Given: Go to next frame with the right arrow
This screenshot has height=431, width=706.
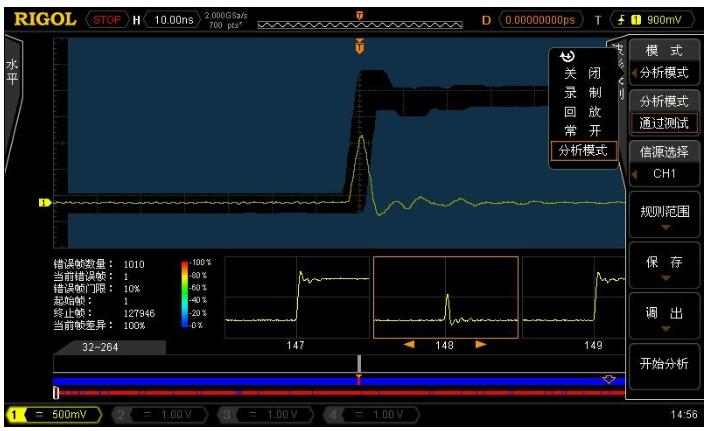Looking at the screenshot, I should 481,345.
